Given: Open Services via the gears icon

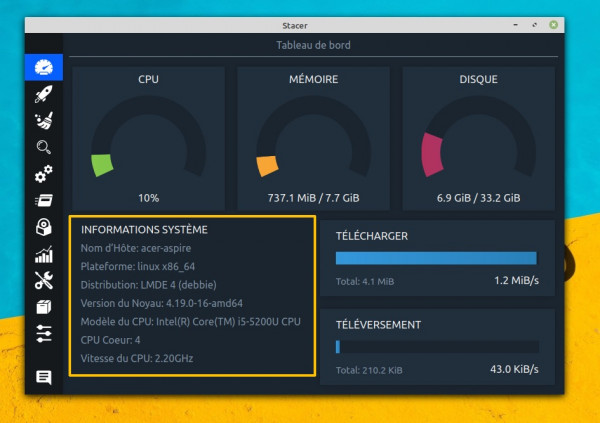Looking at the screenshot, I should 43,175.
